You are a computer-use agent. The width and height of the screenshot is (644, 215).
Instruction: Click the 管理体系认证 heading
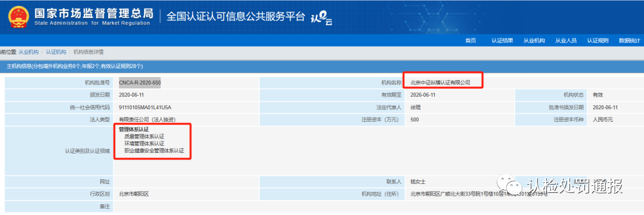[134, 130]
